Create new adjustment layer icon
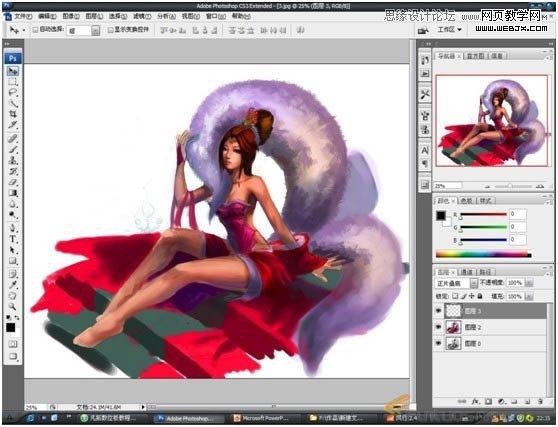The height and width of the screenshot is (427, 558). (x=501, y=401)
